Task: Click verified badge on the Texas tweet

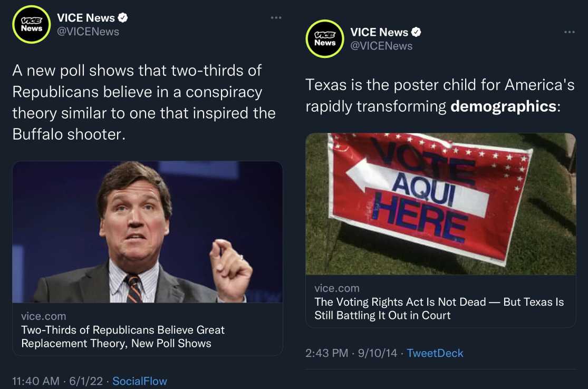Action: pos(416,32)
